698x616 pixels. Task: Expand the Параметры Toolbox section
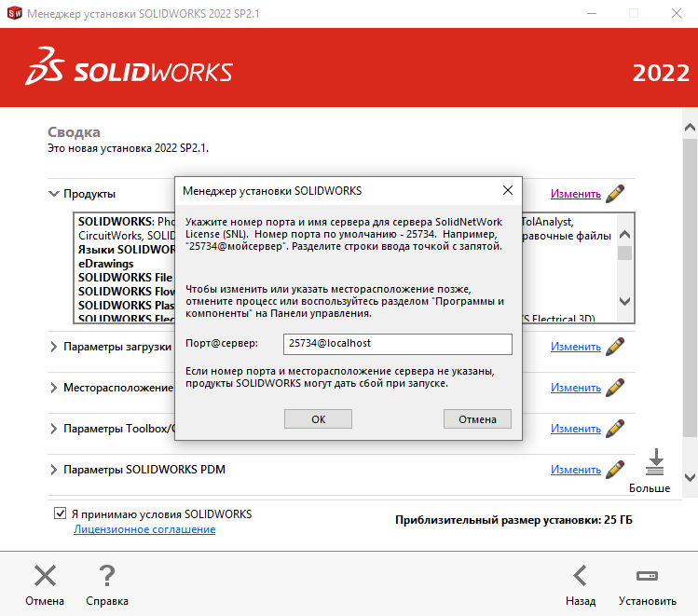click(54, 429)
